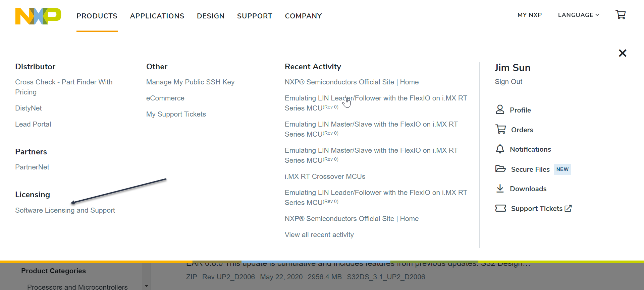644x290 pixels.
Task: Click the NXP logo
Action: click(x=38, y=16)
